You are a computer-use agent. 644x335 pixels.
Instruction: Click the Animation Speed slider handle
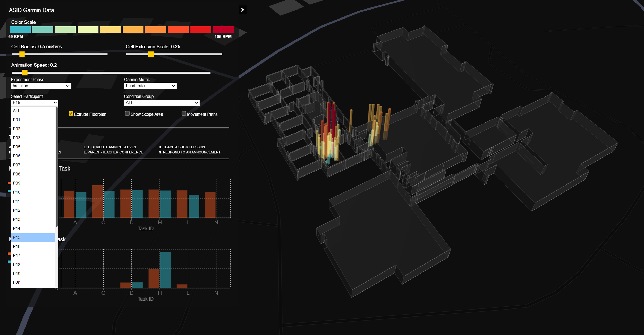tap(25, 73)
